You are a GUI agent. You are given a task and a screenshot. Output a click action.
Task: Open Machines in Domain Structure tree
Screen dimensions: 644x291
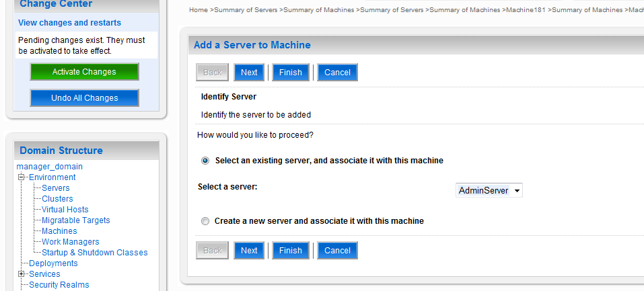point(59,231)
